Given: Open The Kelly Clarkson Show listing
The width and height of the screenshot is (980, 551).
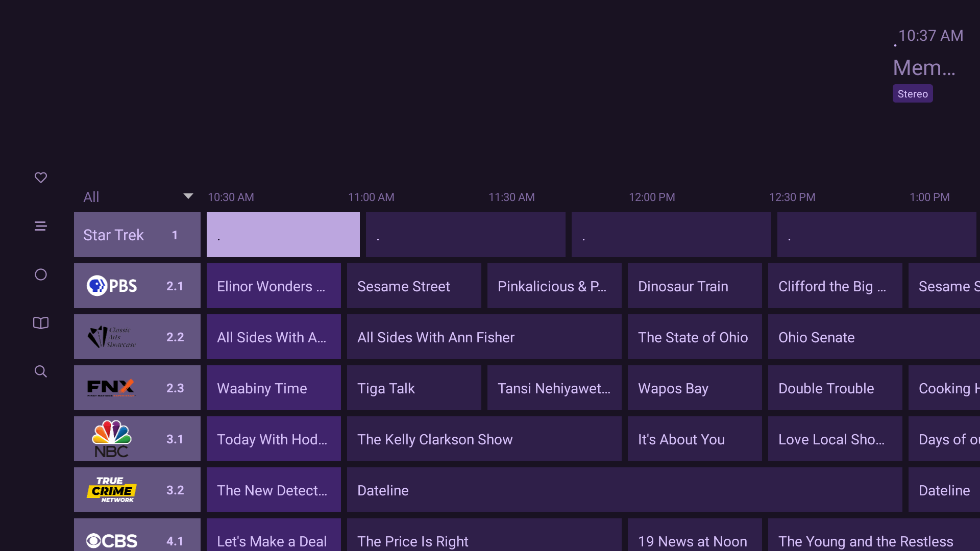Looking at the screenshot, I should click(484, 439).
